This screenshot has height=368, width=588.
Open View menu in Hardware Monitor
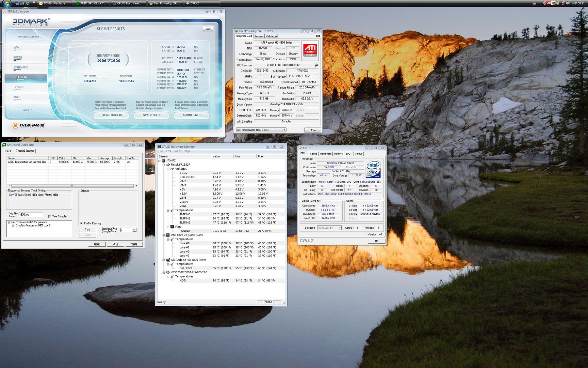(x=177, y=151)
